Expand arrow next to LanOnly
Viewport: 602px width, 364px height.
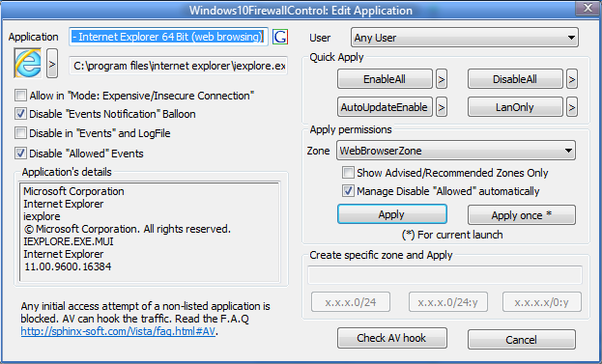coord(572,107)
